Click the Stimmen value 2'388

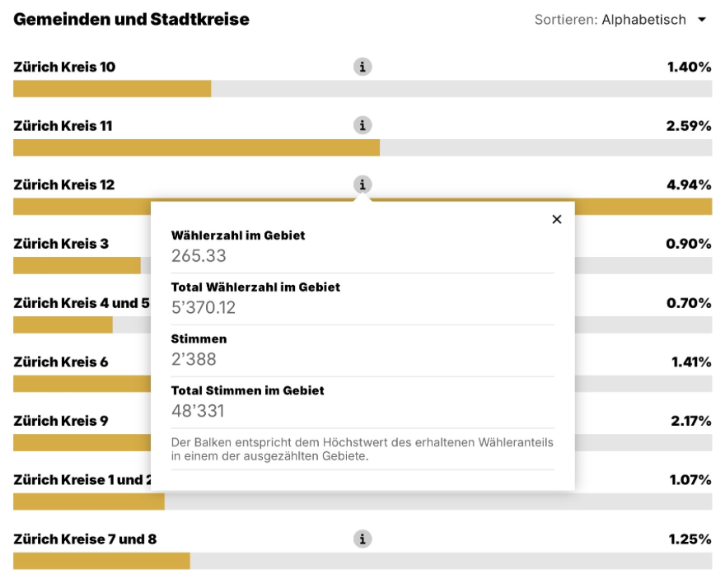(194, 359)
